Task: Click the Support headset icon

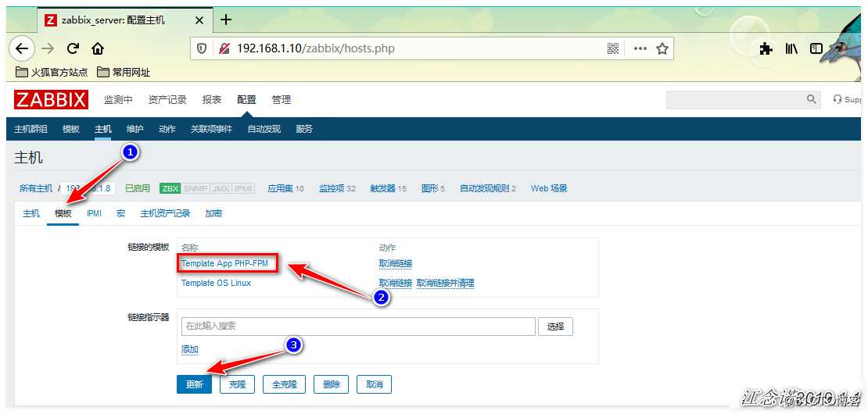Action: [838, 99]
